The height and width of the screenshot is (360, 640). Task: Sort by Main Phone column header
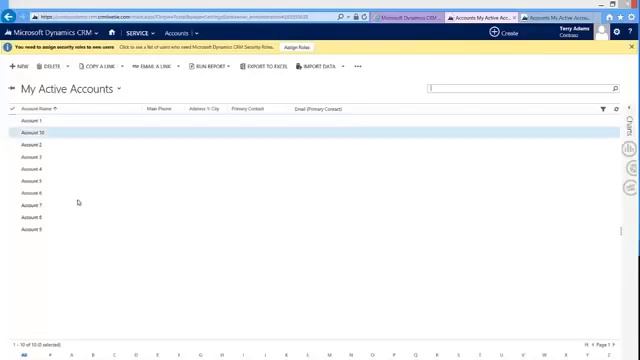[159, 109]
